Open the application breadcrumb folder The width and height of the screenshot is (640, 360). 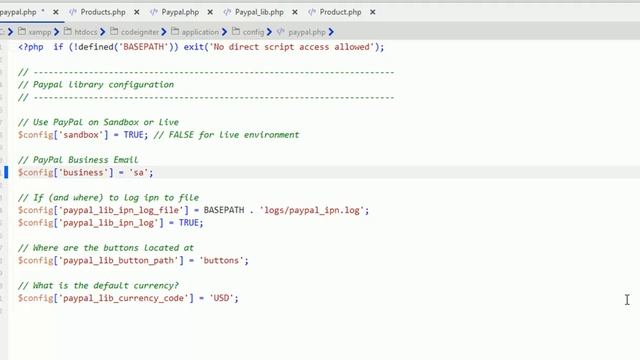click(x=200, y=32)
